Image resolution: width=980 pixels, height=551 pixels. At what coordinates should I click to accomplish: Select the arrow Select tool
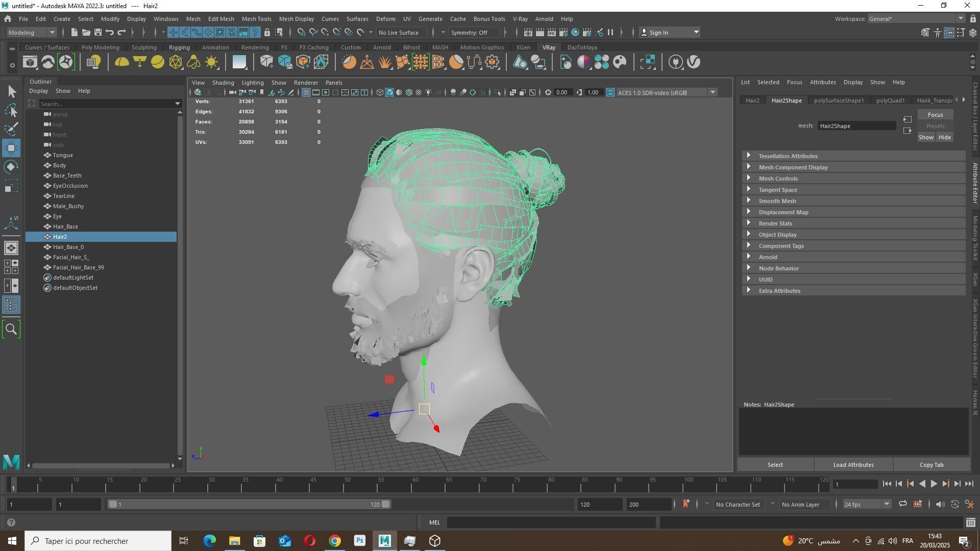[11, 92]
